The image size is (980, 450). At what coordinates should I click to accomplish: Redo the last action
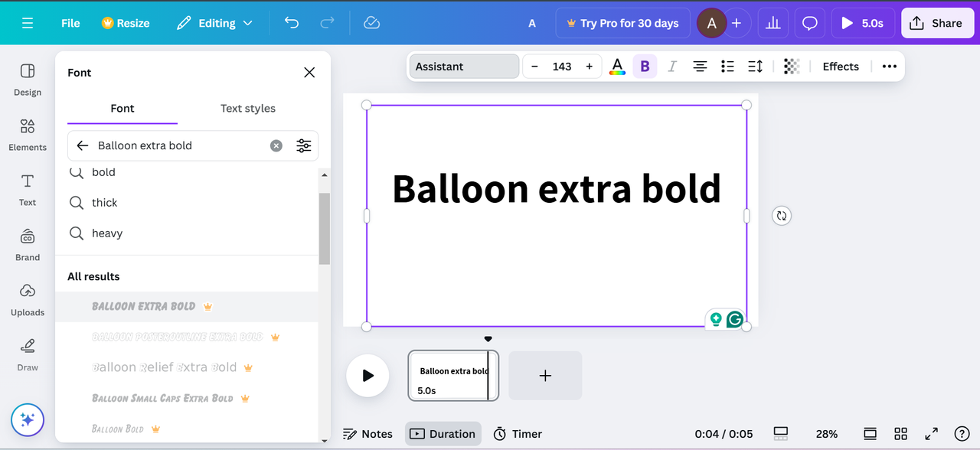point(327,23)
